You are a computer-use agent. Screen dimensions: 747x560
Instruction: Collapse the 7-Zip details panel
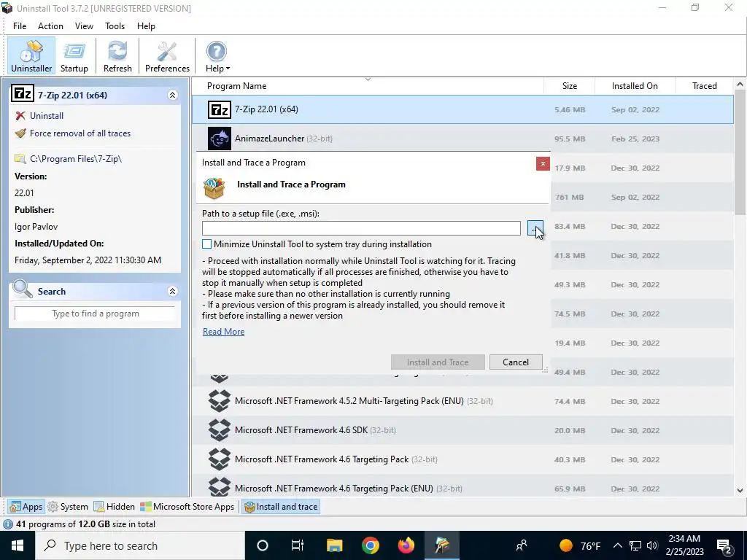tap(172, 96)
